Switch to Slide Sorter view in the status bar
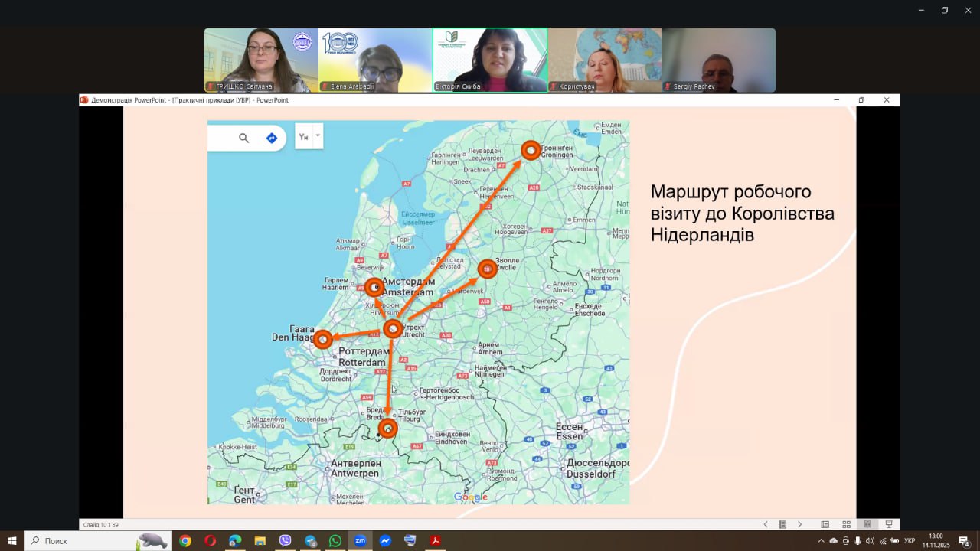The height and width of the screenshot is (551, 980). 846,524
